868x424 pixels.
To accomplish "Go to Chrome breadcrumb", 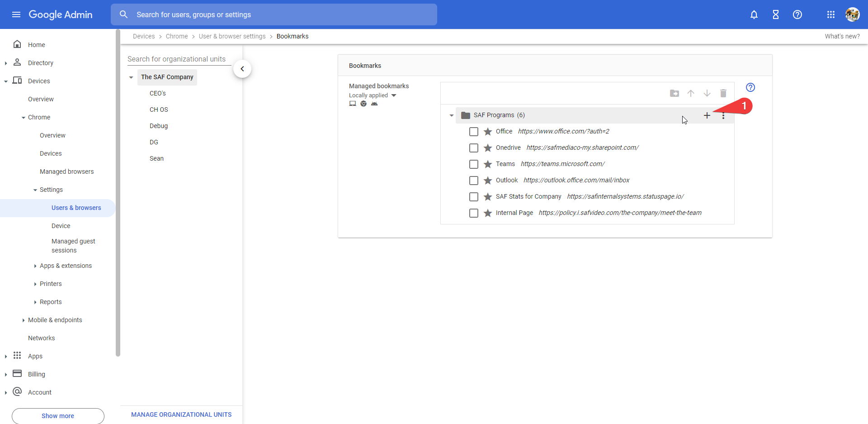I will (177, 36).
